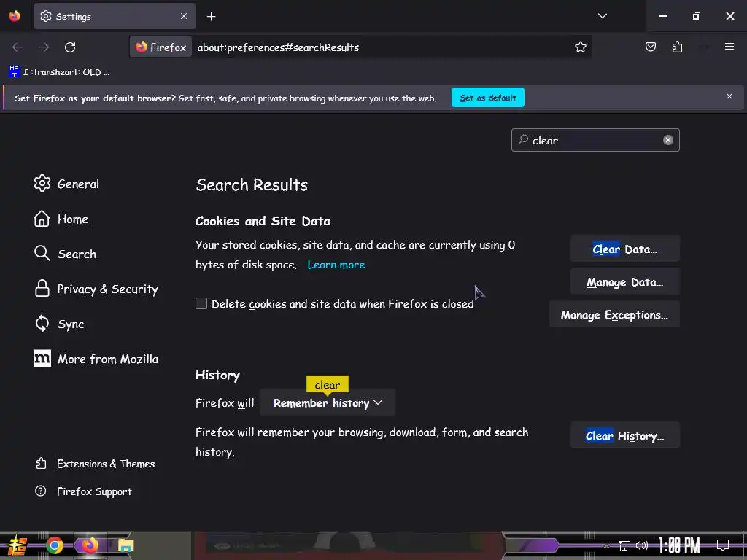
Task: Click the Cookies and Site Data heading
Action: tap(263, 221)
